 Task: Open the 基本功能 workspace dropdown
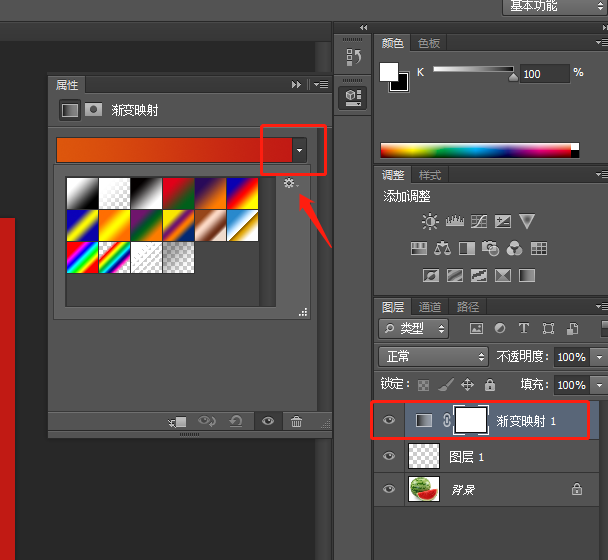(554, 6)
